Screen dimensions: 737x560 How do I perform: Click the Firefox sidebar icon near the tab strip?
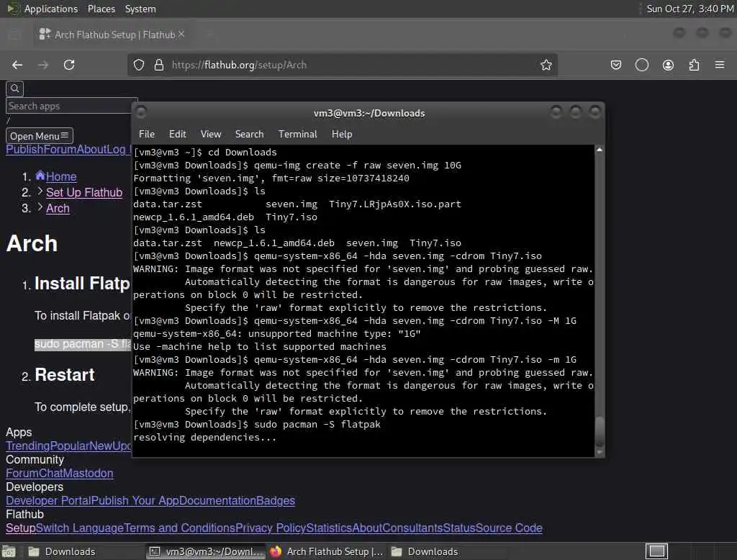tap(14, 35)
